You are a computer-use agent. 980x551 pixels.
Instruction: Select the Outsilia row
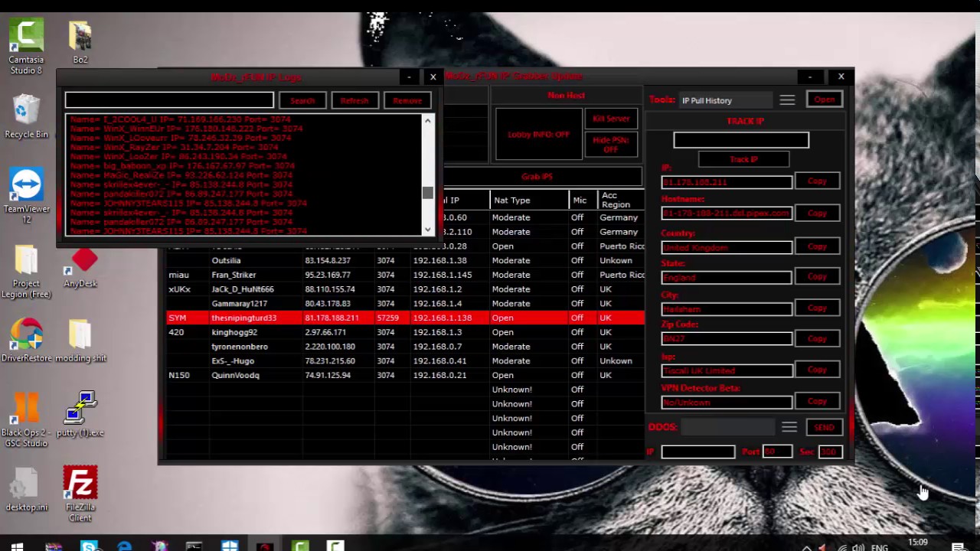point(405,260)
